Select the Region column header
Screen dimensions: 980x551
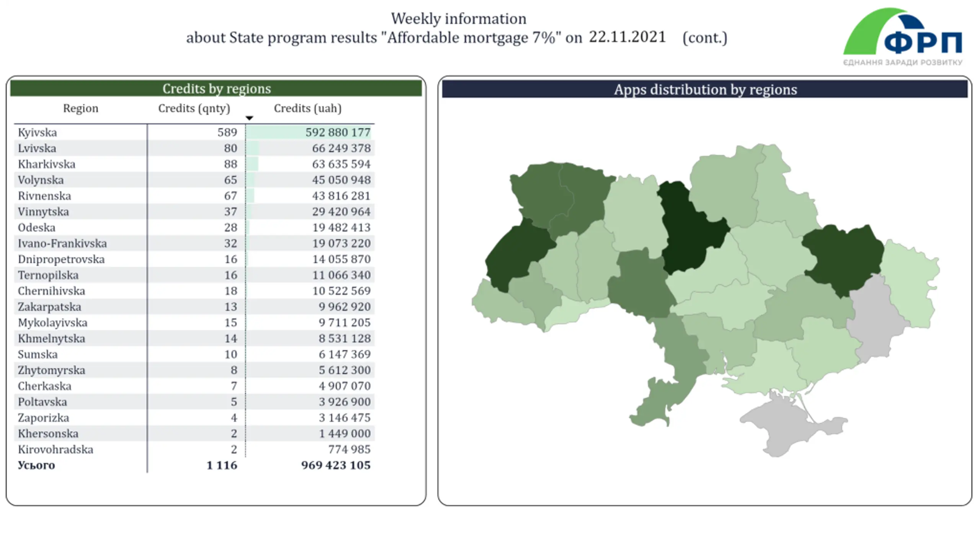(80, 108)
